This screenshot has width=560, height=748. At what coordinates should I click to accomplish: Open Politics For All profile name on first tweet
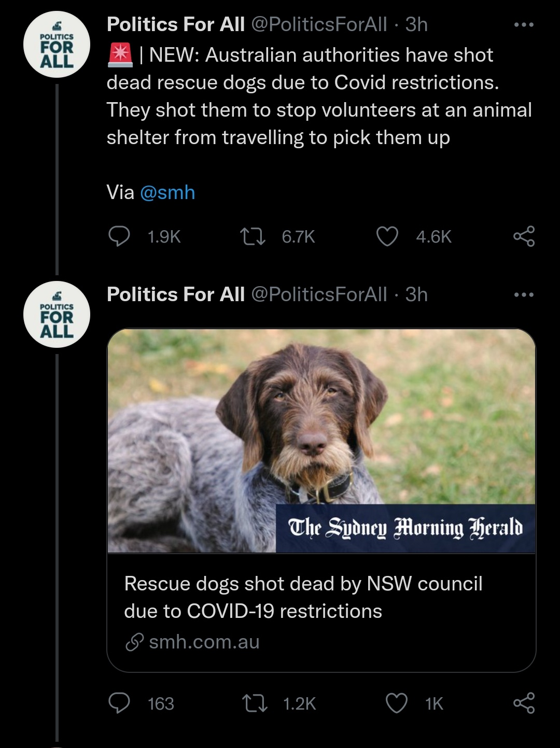pos(175,24)
